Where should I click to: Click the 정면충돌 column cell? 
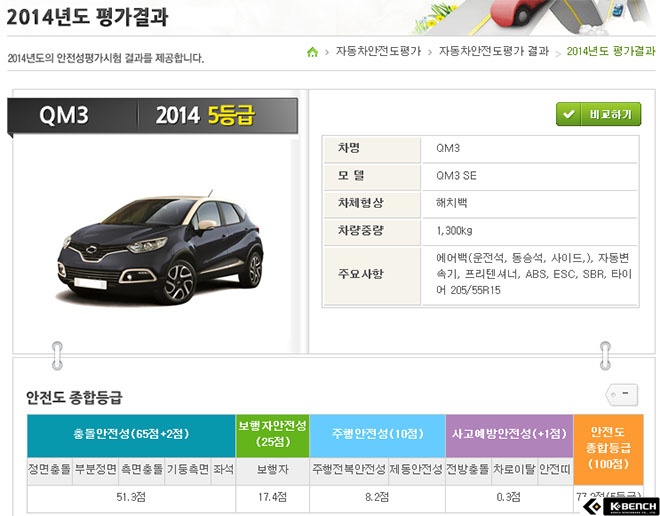50,471
